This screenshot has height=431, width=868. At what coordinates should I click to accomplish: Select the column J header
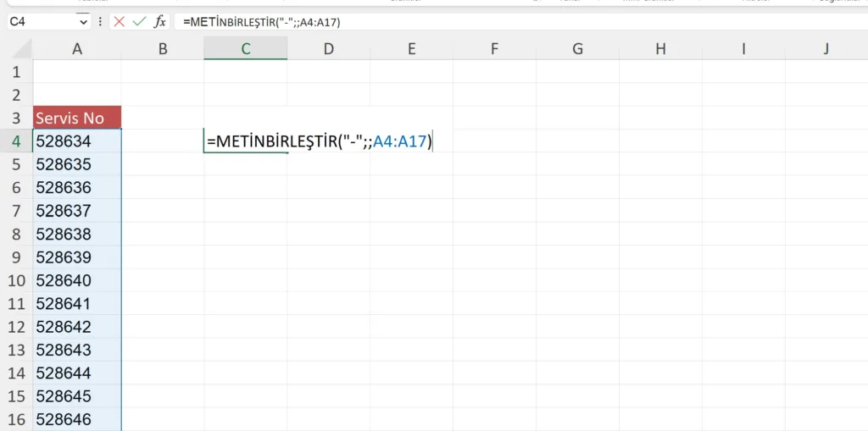point(826,49)
